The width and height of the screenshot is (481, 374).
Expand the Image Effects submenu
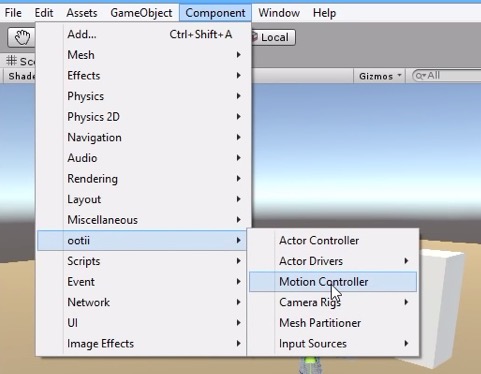click(x=143, y=344)
